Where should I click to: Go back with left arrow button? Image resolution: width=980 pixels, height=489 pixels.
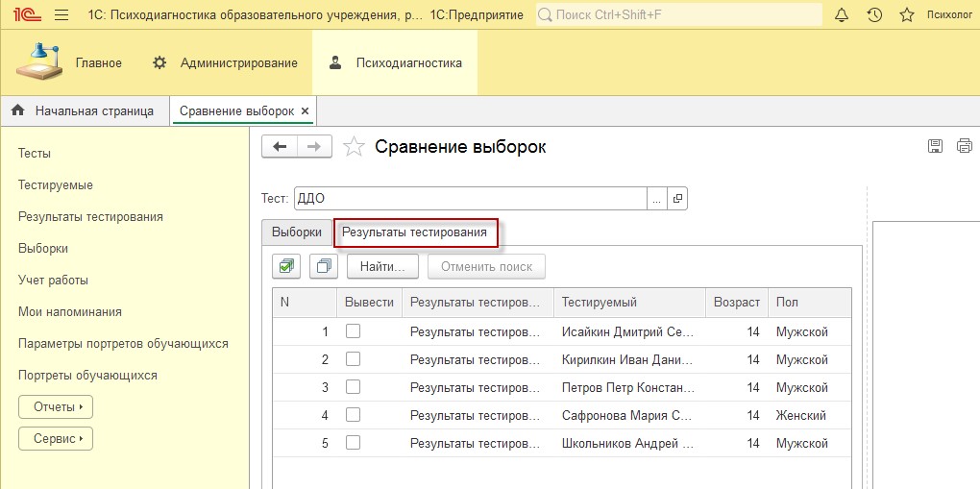[280, 146]
